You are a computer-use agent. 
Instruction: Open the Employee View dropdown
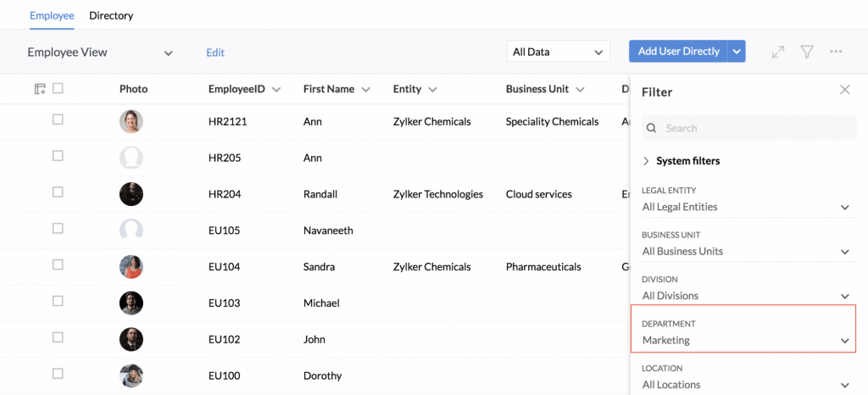[100, 53]
